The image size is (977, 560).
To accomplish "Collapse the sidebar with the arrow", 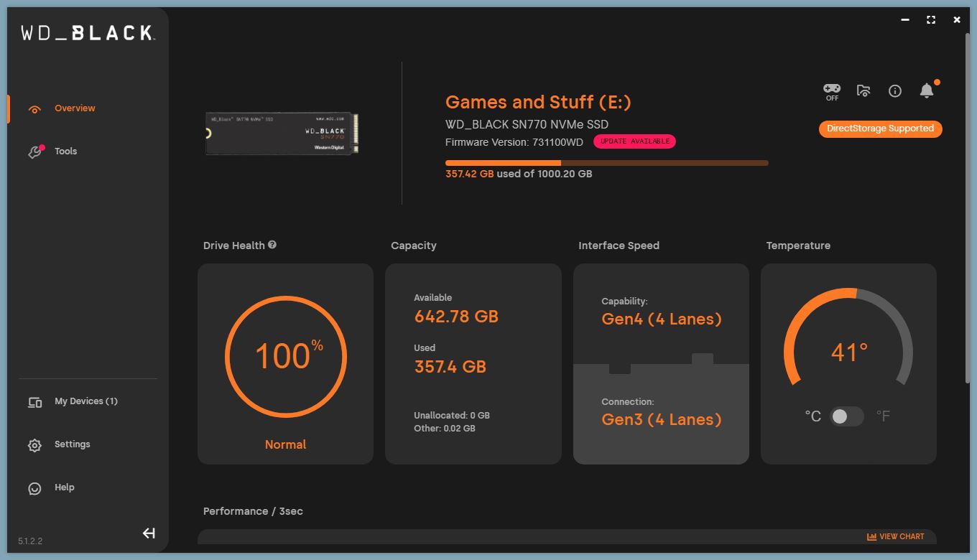I will pos(149,533).
